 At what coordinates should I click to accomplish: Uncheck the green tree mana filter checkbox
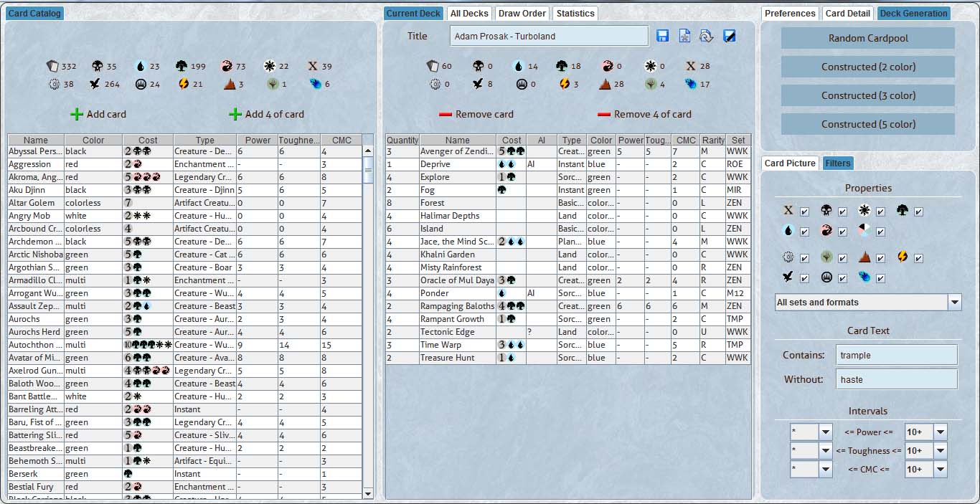click(x=918, y=211)
